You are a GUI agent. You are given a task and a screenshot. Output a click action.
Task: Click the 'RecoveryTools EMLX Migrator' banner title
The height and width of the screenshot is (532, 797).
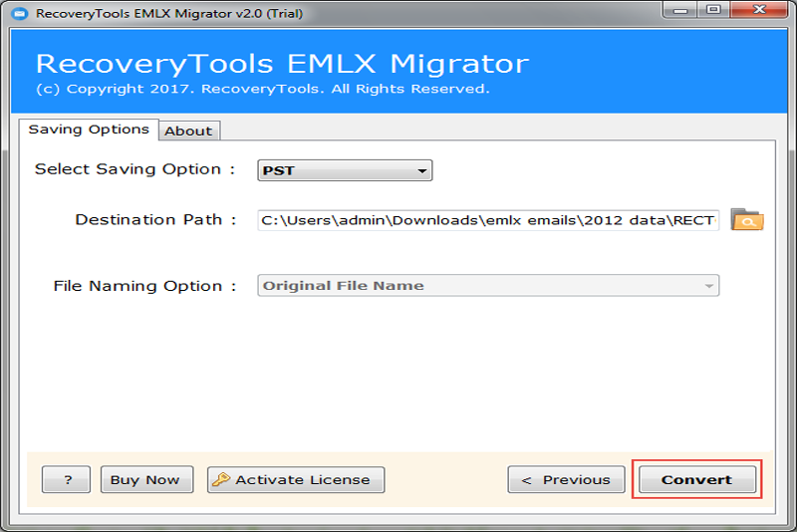282,64
